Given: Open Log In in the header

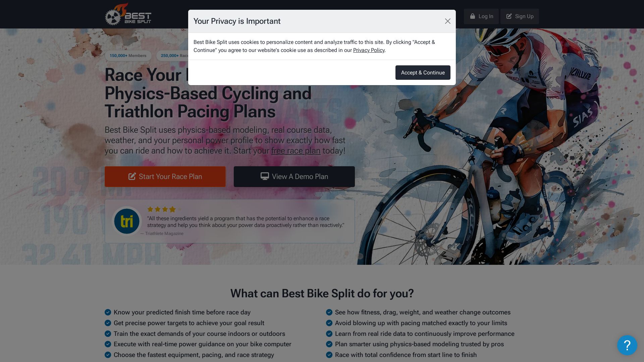Looking at the screenshot, I should pos(481,16).
